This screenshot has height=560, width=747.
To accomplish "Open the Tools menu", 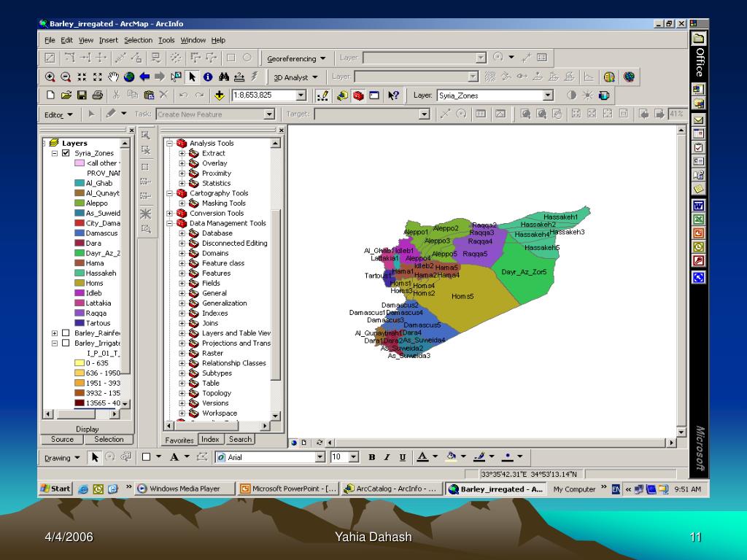I will tap(166, 40).
